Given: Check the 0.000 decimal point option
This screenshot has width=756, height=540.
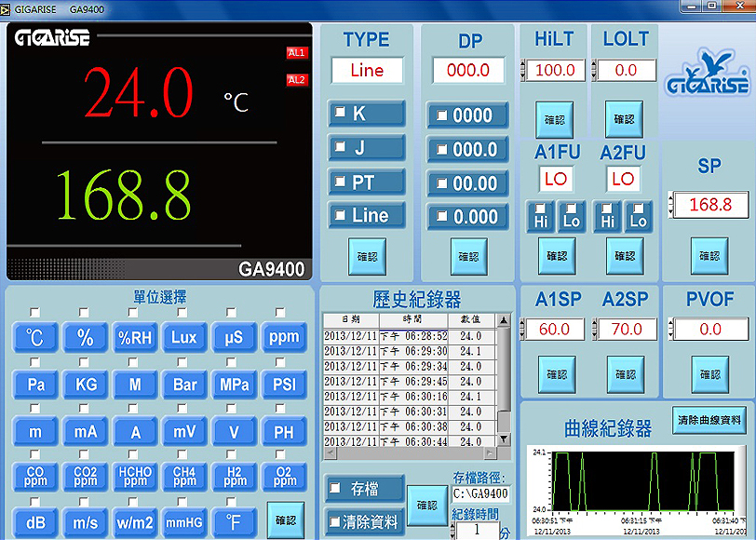Looking at the screenshot, I should tap(441, 217).
